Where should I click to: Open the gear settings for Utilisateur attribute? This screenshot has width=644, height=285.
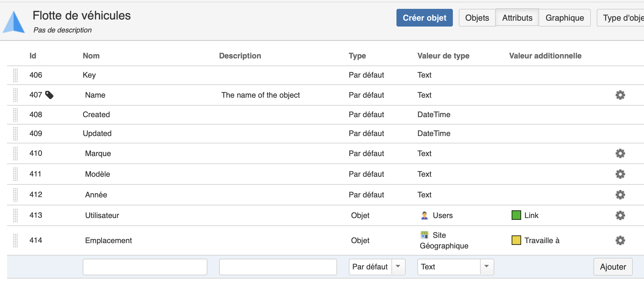click(x=620, y=215)
